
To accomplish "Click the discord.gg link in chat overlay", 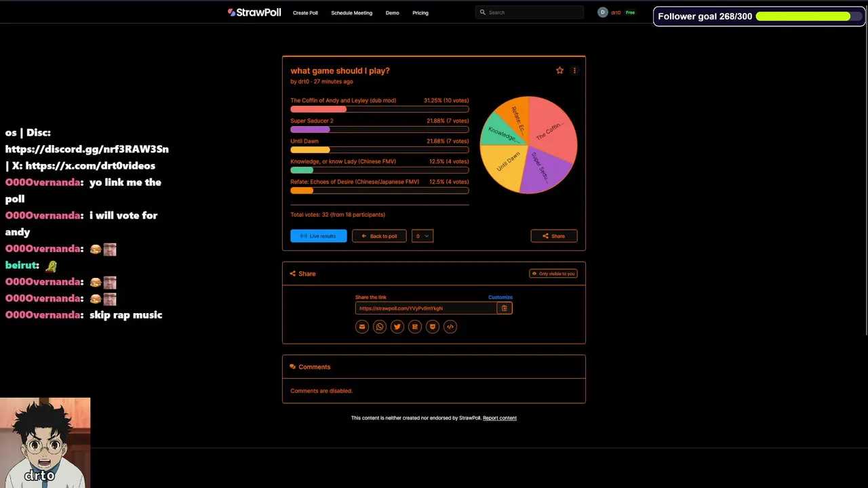I will coord(87,149).
